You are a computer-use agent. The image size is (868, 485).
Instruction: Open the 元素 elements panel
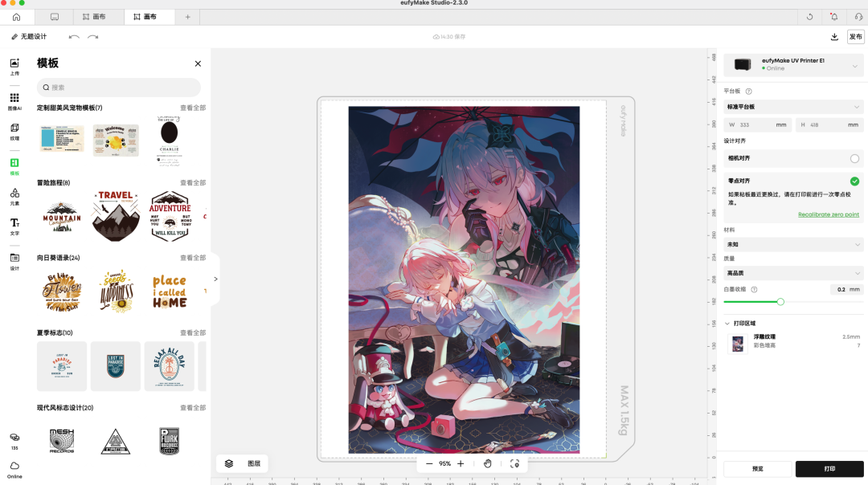pyautogui.click(x=14, y=197)
